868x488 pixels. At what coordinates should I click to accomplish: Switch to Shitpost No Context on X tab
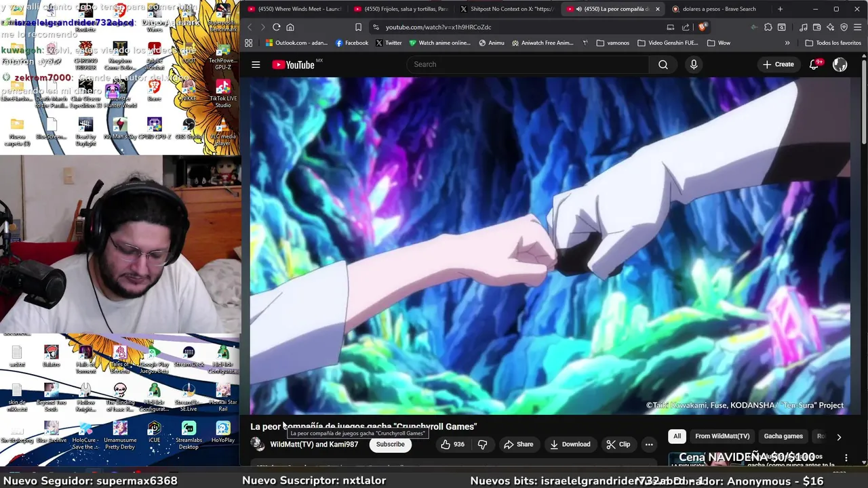coord(507,9)
